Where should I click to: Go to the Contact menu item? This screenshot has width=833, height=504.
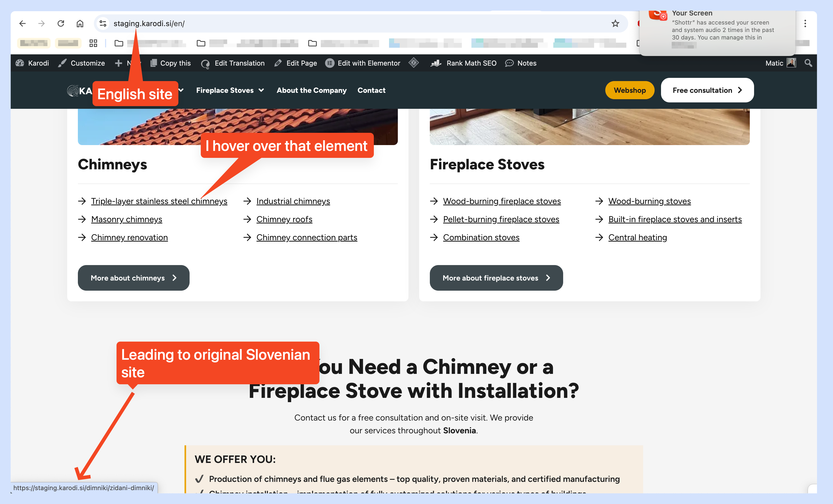[x=371, y=90]
